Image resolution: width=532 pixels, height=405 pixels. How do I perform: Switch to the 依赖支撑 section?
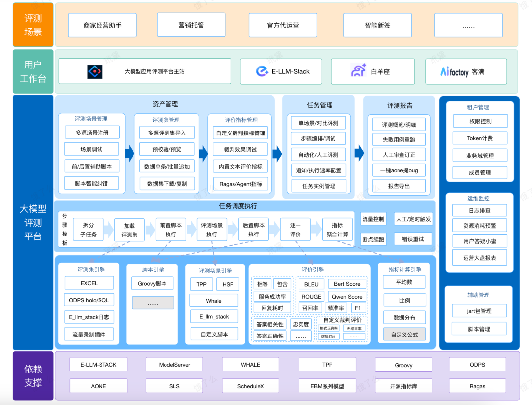(x=33, y=376)
